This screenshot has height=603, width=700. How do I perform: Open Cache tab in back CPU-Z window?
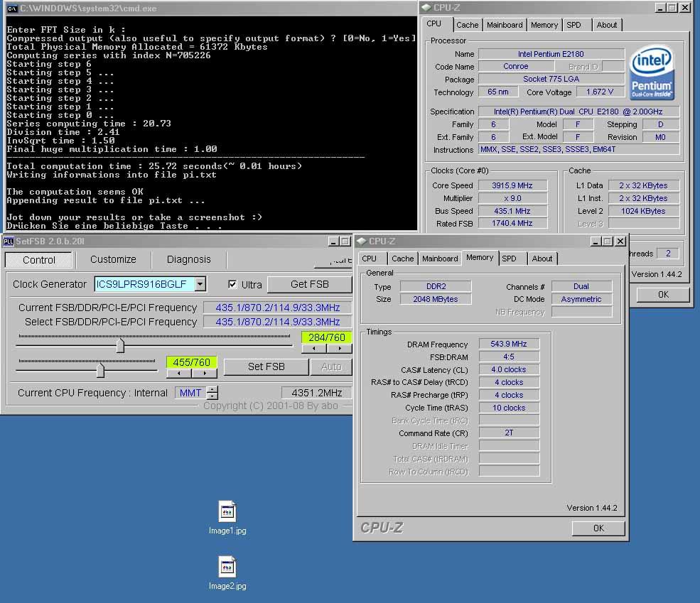[467, 25]
